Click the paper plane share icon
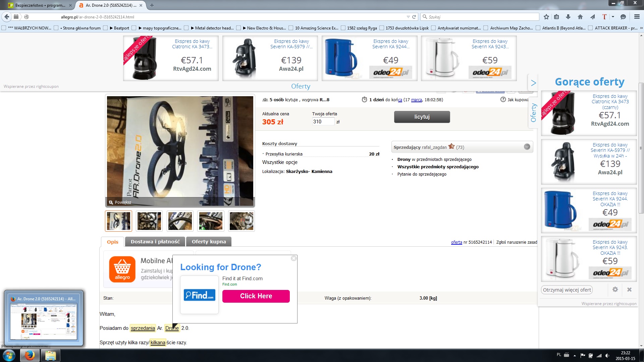Image resolution: width=644 pixels, height=362 pixels. pos(593,17)
